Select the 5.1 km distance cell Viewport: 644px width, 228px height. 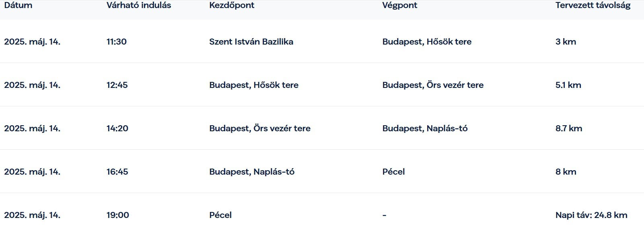coord(568,85)
